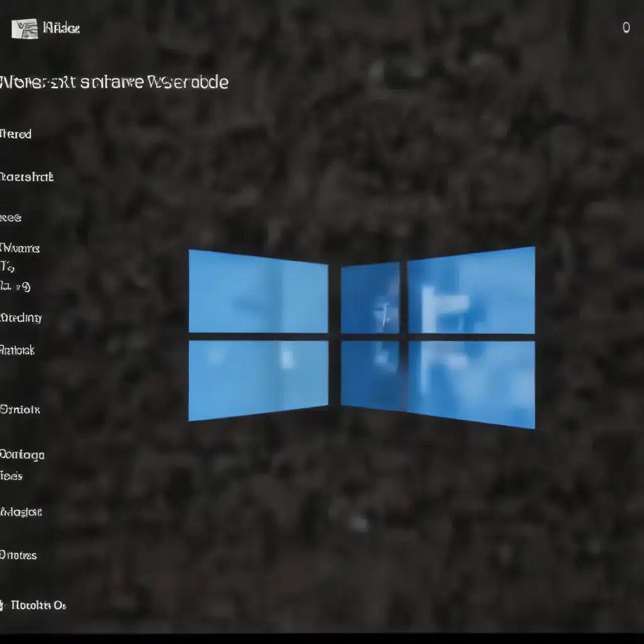This screenshot has width=644, height=644.
Task: Open the sidebar entry "Atteding"
Action: pos(21,318)
